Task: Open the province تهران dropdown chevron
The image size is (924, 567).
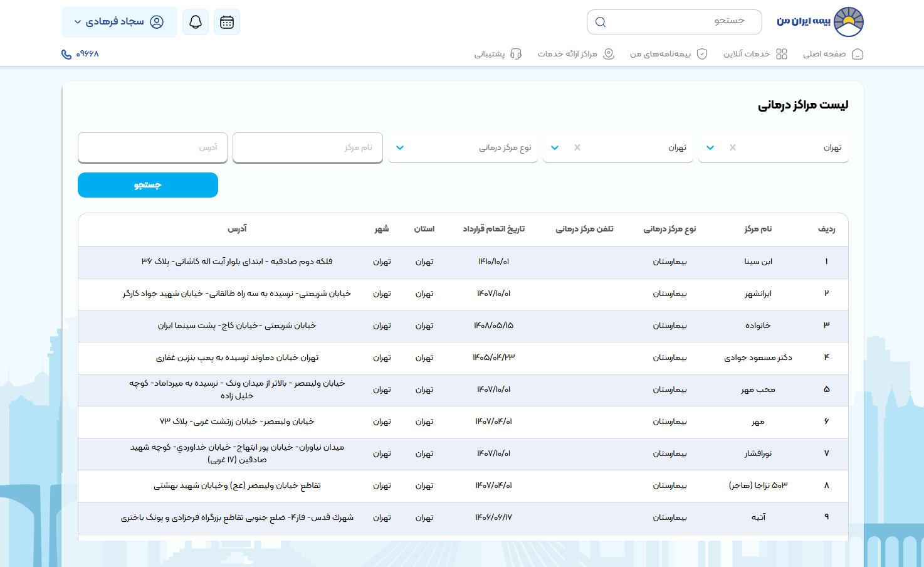Action: 710,147
